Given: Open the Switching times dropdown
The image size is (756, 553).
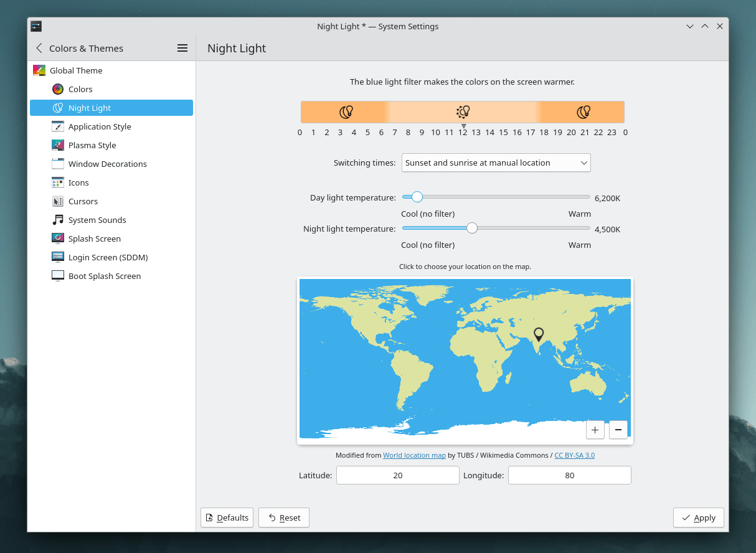Looking at the screenshot, I should click(x=496, y=163).
